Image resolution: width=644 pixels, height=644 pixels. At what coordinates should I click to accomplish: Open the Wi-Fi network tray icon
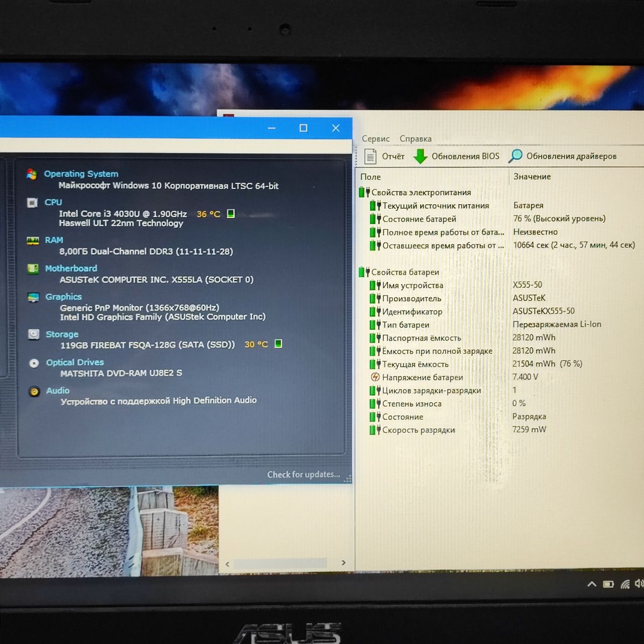click(x=625, y=584)
